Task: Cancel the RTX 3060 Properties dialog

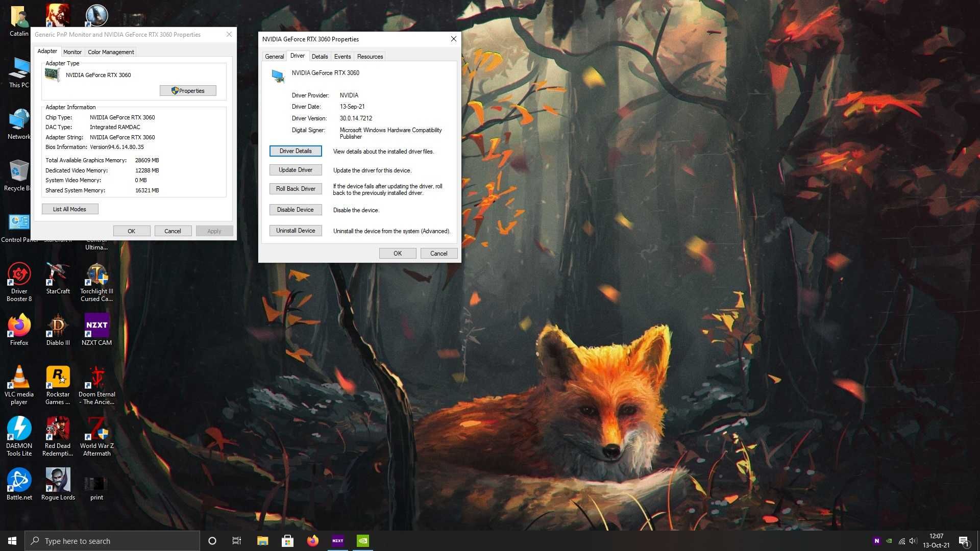Action: click(x=439, y=254)
